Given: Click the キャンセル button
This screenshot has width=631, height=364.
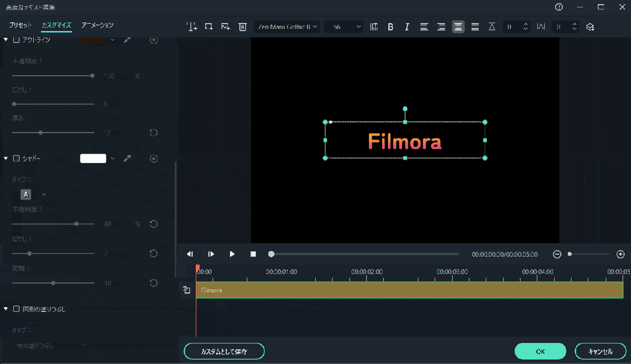Looking at the screenshot, I should coord(600,351).
